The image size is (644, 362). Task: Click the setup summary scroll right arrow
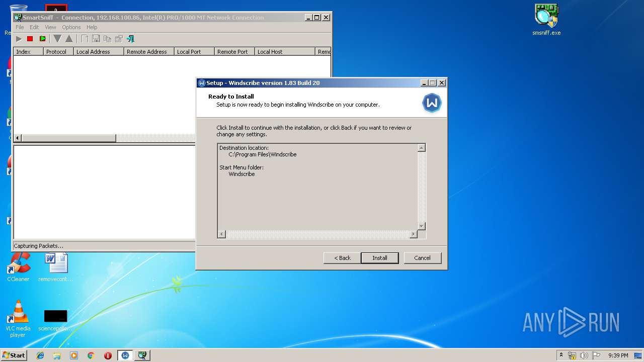414,234
